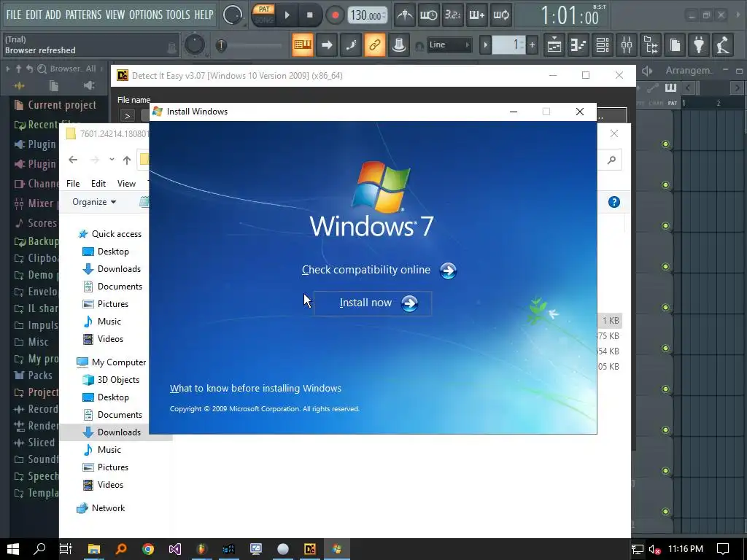Image resolution: width=747 pixels, height=560 pixels.
Task: Click the > button in Detect It Easy
Action: pyautogui.click(x=127, y=116)
